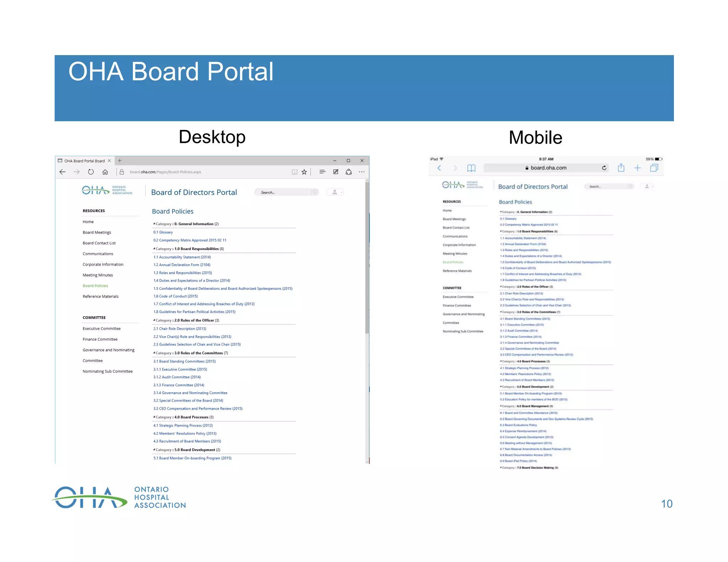Open the 0.1 Glossary link on desktop

point(163,232)
